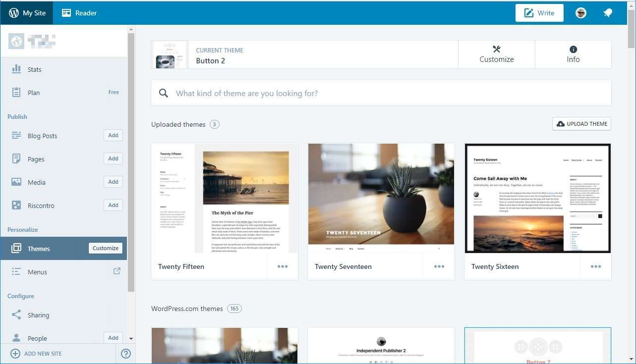The height and width of the screenshot is (364, 636).
Task: Open the notifications bell
Action: point(608,13)
